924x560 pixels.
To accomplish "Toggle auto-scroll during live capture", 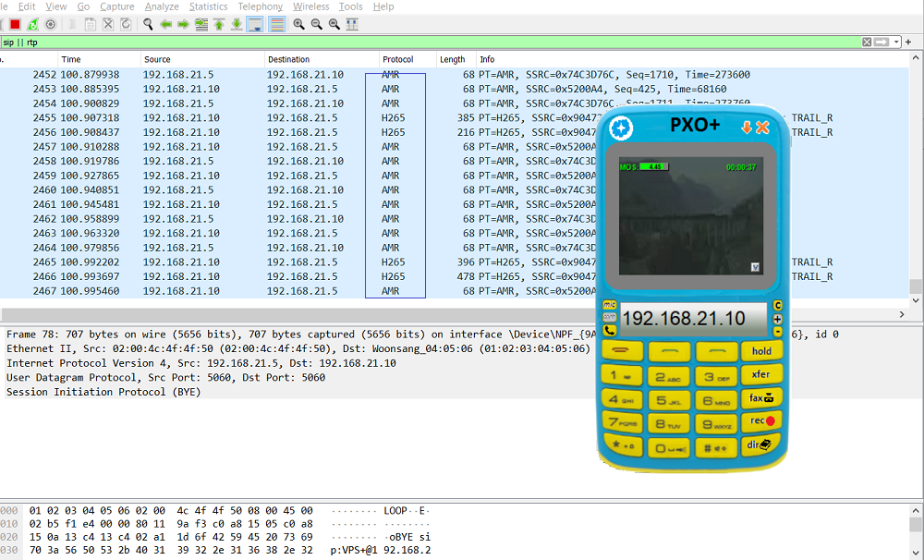I will pyautogui.click(x=254, y=24).
